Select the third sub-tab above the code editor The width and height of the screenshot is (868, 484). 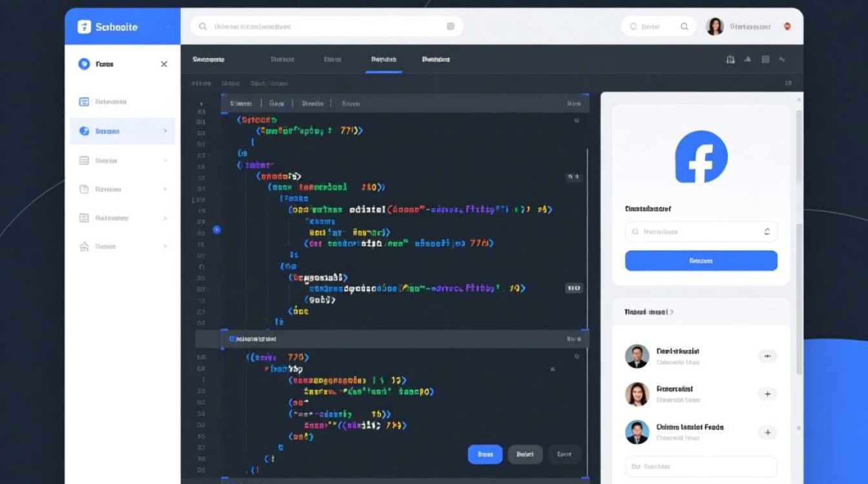[x=313, y=103]
